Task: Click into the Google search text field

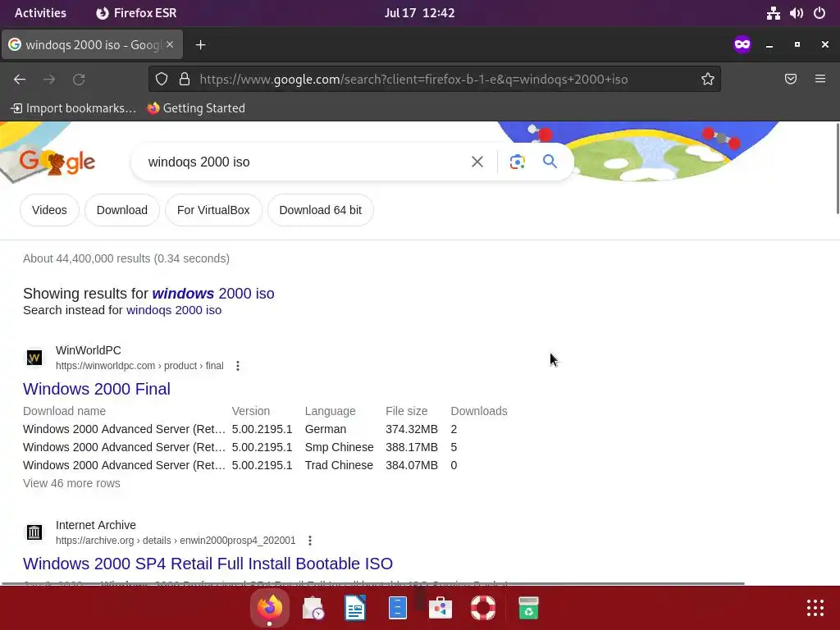Action: click(305, 162)
